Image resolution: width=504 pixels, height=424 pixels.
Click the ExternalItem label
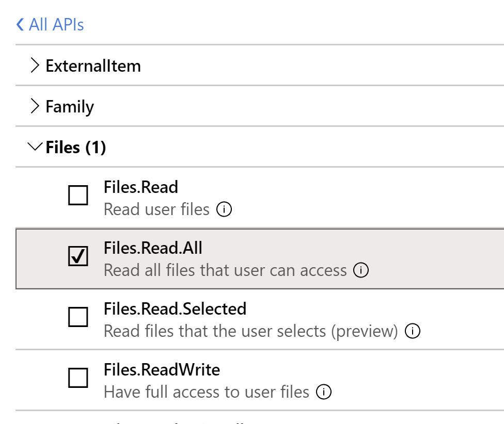[93, 66]
